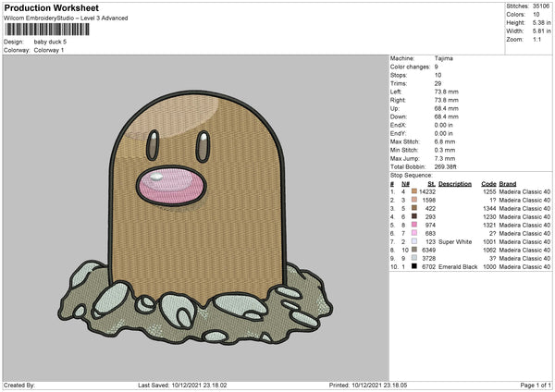Select the tan swatch for stop 1
Screen dimensions: 555x392
(x=414, y=191)
